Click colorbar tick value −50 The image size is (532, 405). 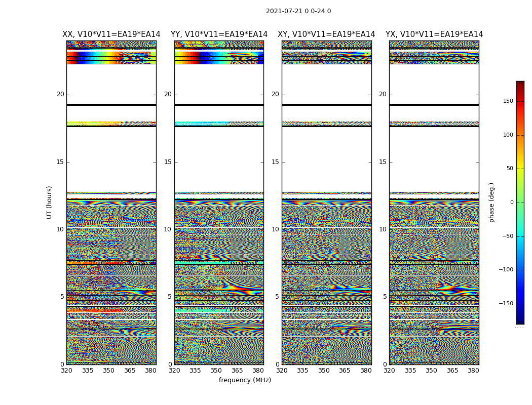(x=508, y=236)
